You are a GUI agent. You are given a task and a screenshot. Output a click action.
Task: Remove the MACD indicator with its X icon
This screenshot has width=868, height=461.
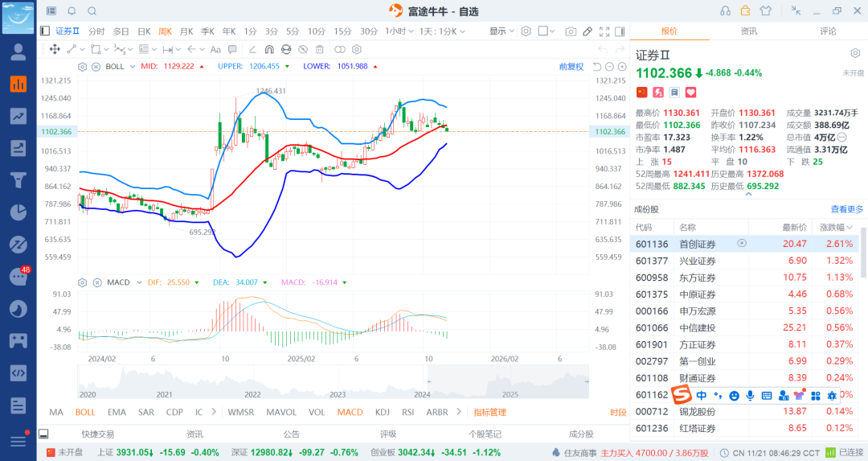[x=96, y=282]
